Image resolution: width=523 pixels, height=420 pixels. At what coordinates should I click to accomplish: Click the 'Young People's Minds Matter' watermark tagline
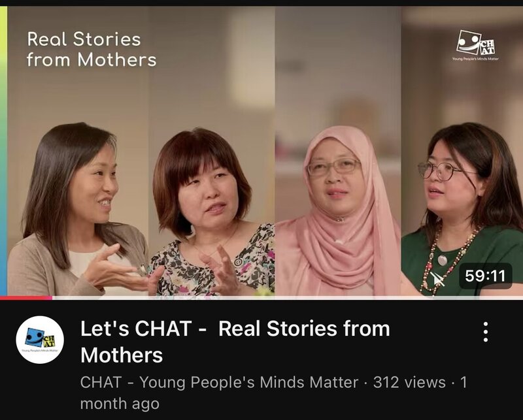476,59
